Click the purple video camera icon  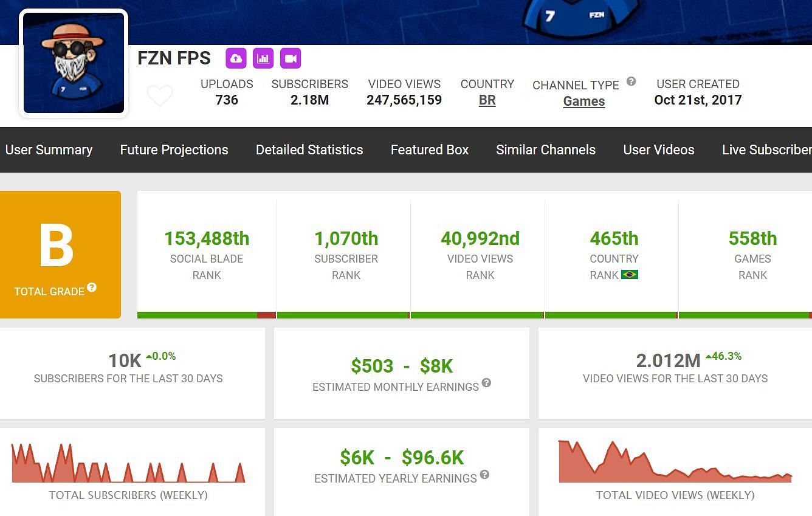tap(291, 58)
